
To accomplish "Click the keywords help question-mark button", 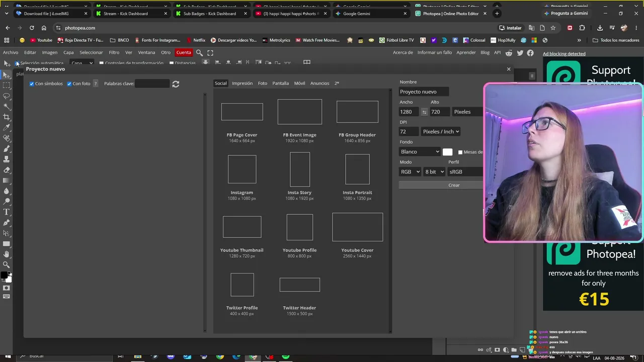I will (96, 84).
